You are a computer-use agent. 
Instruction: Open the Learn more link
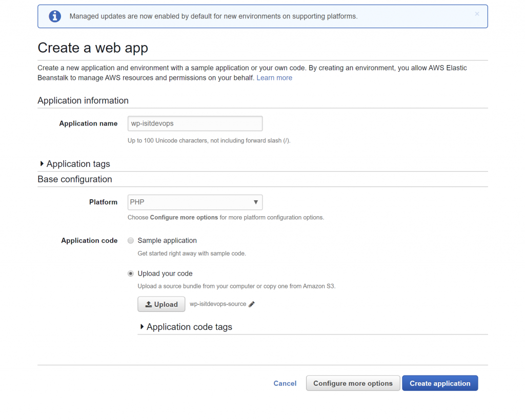pyautogui.click(x=274, y=77)
